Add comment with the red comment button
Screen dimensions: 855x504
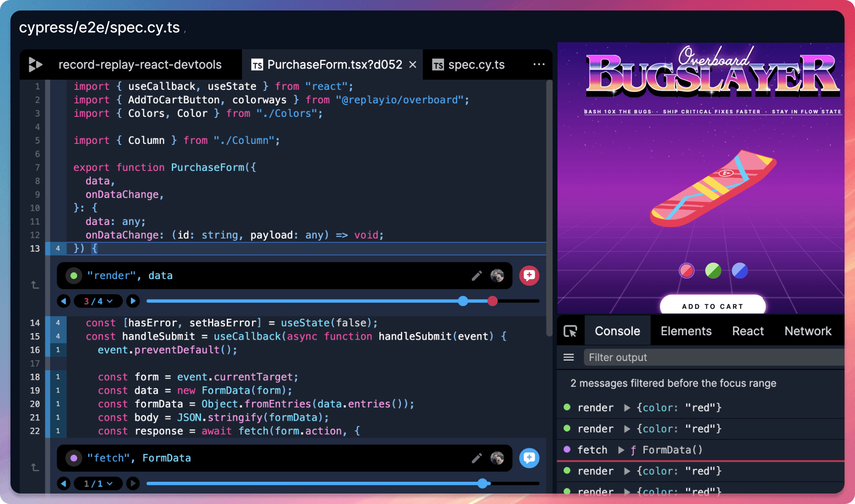529,276
